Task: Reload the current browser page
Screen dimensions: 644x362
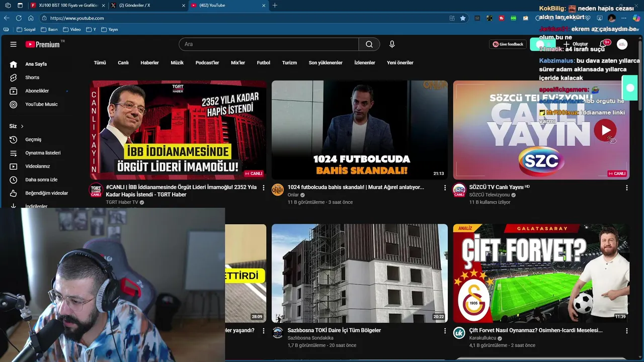Action: coord(19,18)
